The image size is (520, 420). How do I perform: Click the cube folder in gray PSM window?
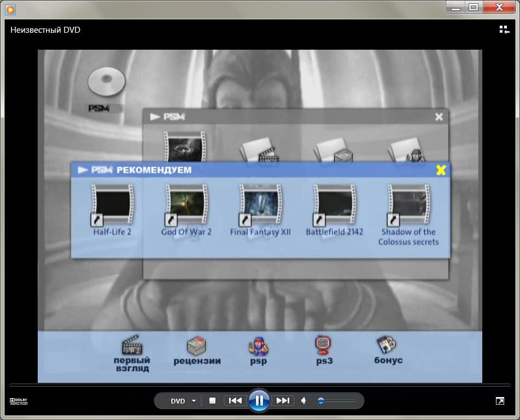pos(334,150)
